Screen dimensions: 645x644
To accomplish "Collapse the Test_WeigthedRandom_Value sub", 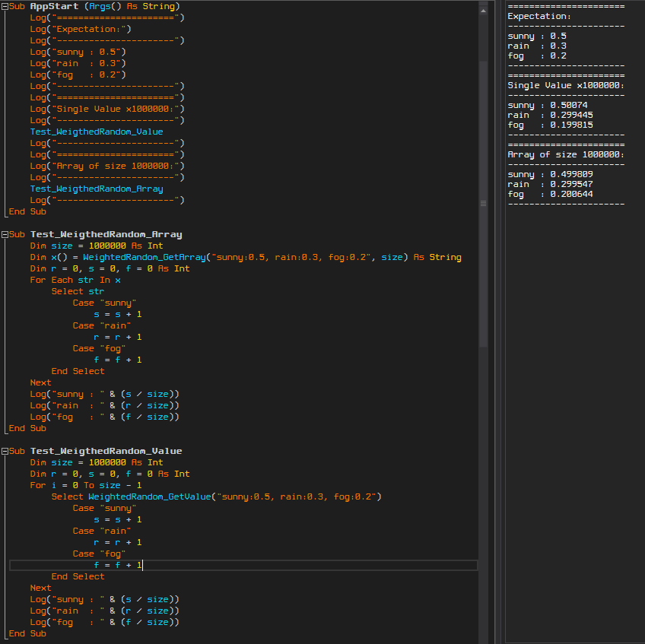I will click(x=5, y=451).
